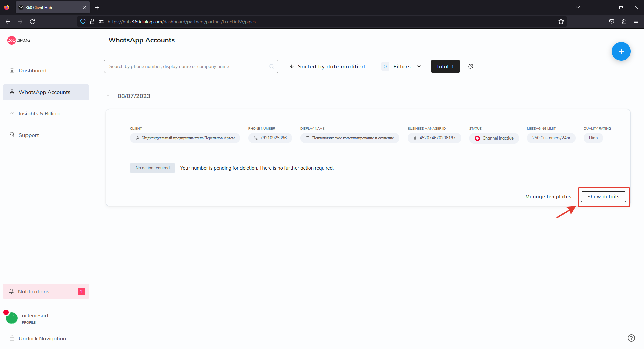Select the 360 Client Hub browser tab
The height and width of the screenshot is (349, 644).
[53, 7]
